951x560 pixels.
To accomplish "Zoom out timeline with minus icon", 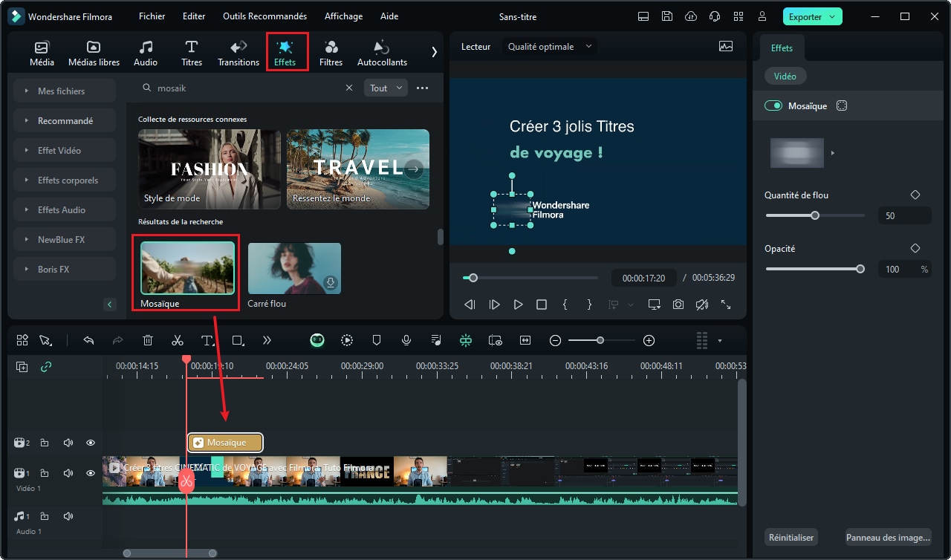I will pos(555,340).
